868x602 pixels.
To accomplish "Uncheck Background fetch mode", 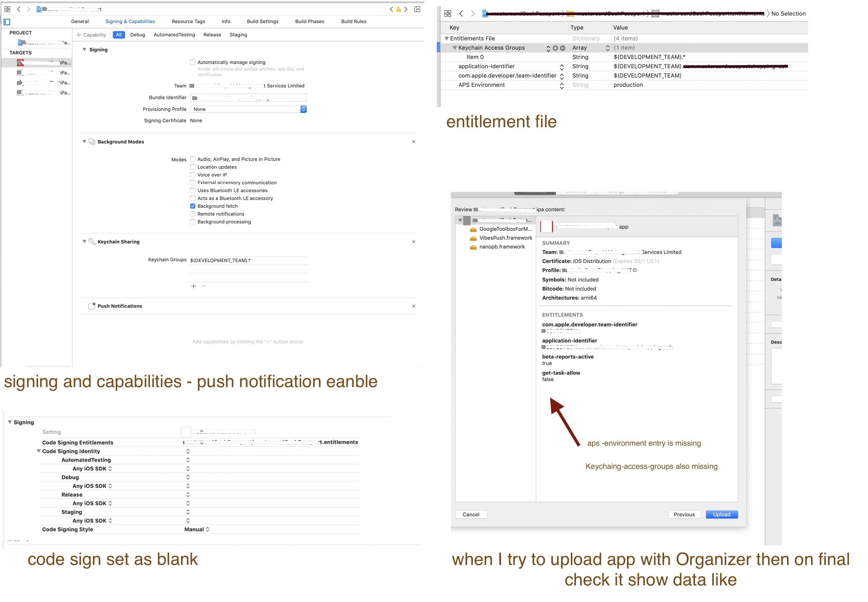I will tap(193, 206).
